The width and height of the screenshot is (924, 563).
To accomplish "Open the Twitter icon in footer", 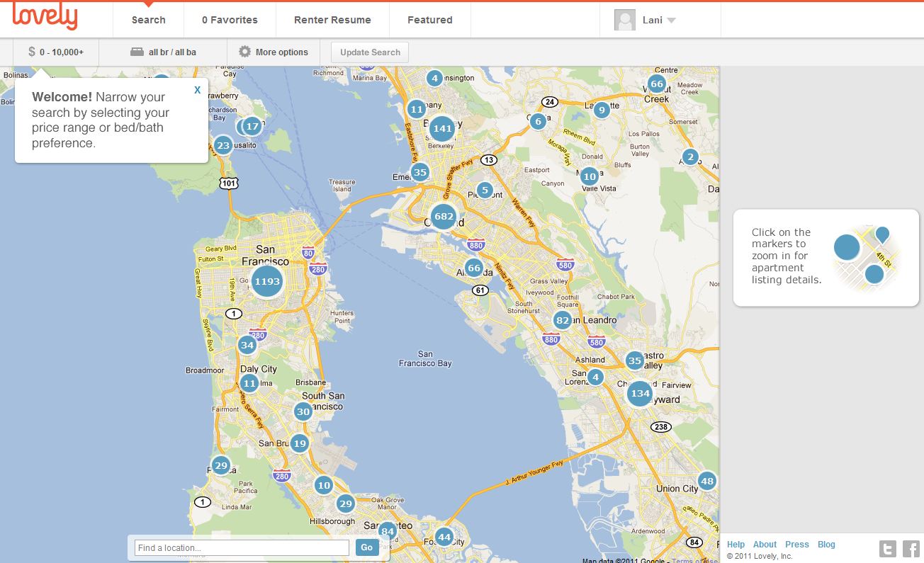I will pyautogui.click(x=887, y=548).
